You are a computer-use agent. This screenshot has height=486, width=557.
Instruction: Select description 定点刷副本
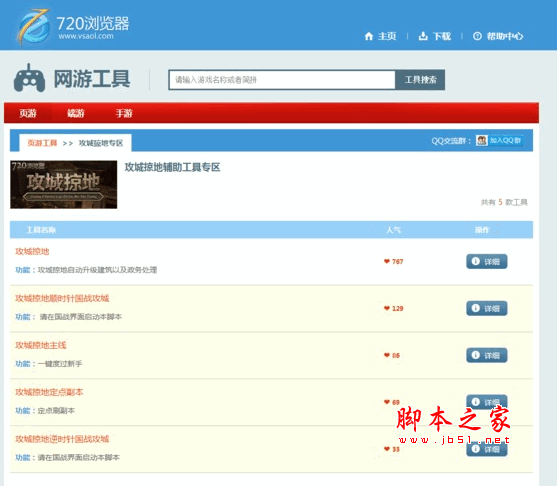pos(56,411)
